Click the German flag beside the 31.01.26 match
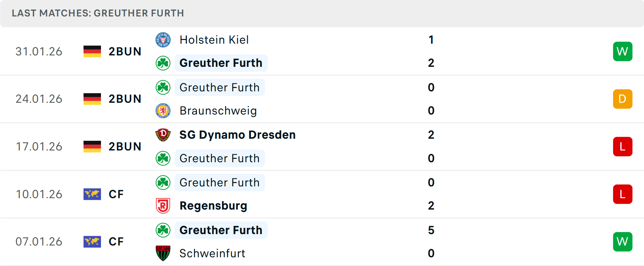644x266 pixels. click(x=92, y=51)
